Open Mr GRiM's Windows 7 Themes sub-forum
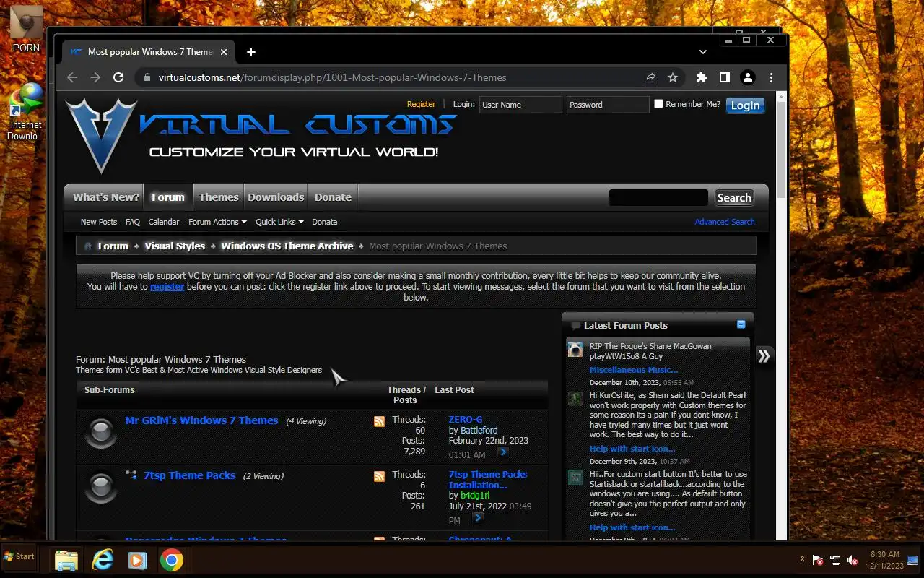Screen dimensions: 924x578 point(202,420)
